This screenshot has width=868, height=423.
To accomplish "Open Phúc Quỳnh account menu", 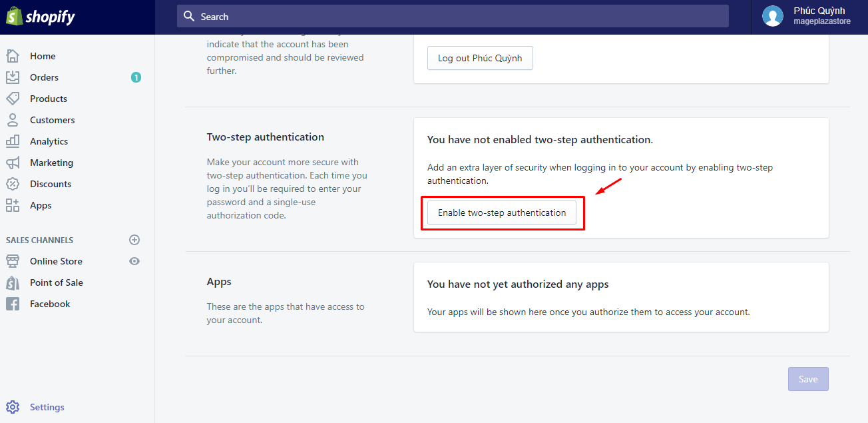I will pyautogui.click(x=809, y=16).
